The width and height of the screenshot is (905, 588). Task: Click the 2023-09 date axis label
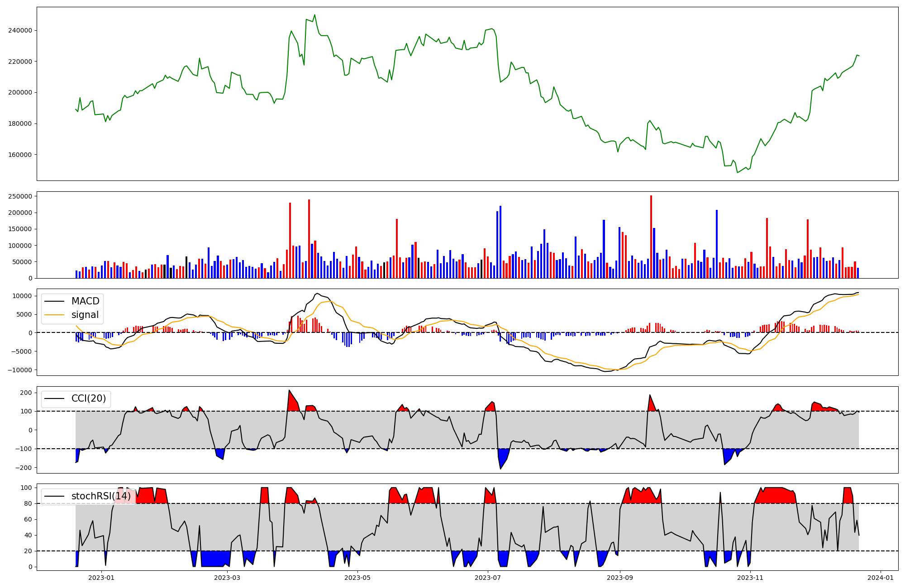point(619,578)
